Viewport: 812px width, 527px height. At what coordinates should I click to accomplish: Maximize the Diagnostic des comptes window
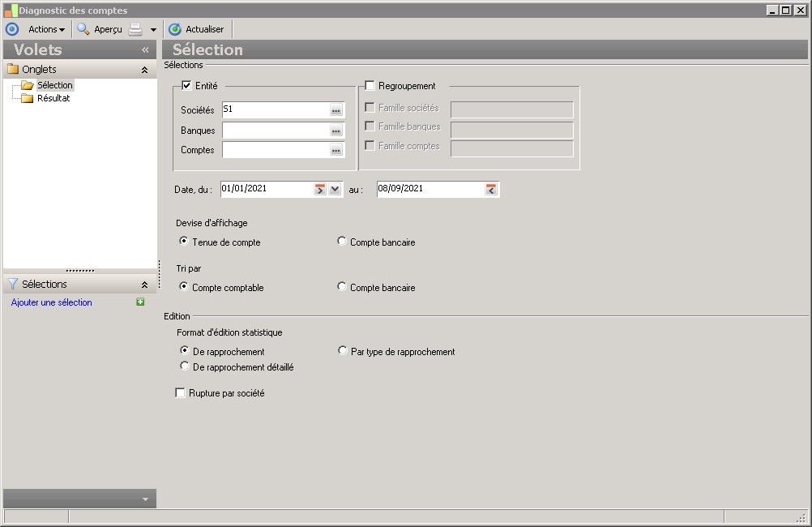click(x=785, y=10)
